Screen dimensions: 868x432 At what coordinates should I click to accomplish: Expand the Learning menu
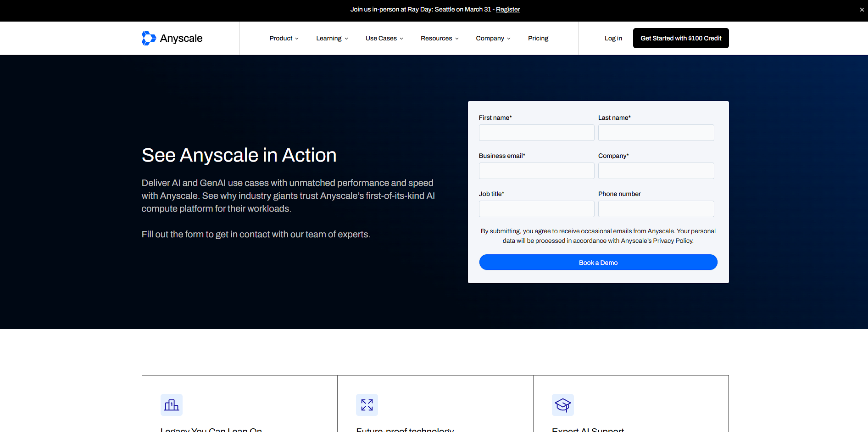332,38
